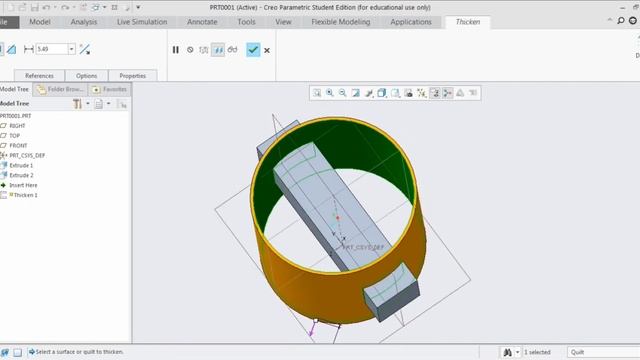Open the rendering options icon
Viewport: 640px width, 360px height.
[369, 93]
